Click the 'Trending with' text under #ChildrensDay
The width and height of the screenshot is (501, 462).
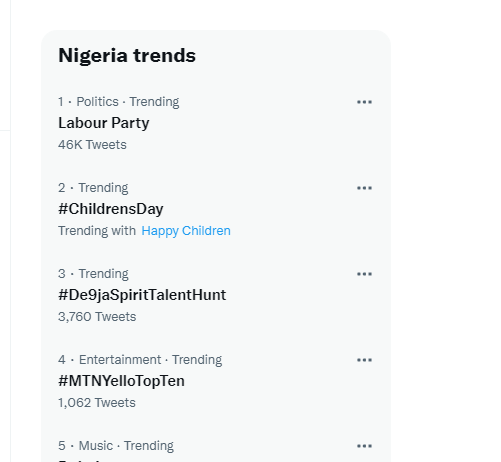[x=97, y=231]
